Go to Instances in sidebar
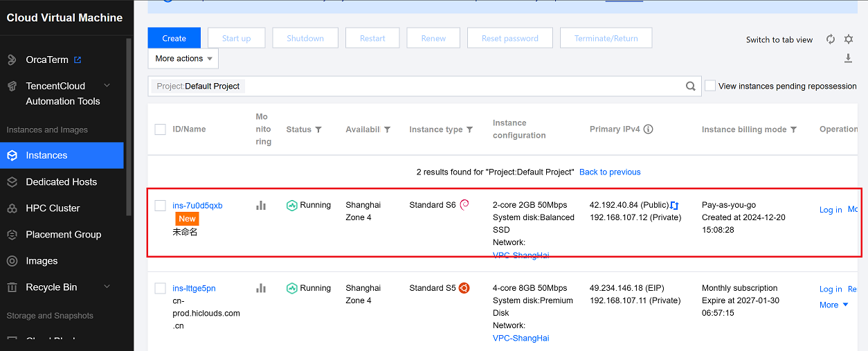This screenshot has height=351, width=868. (62, 156)
